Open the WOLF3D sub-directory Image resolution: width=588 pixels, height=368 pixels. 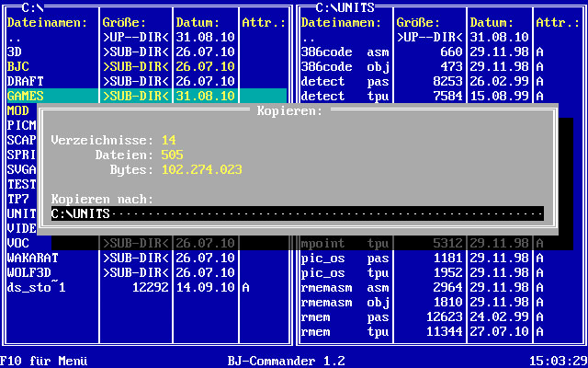(x=29, y=272)
